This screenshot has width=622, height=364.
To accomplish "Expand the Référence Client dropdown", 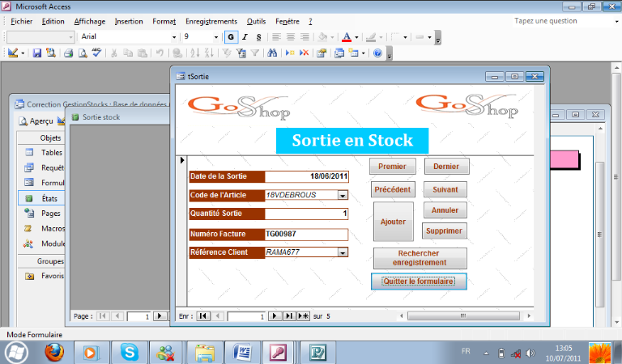I will [342, 252].
